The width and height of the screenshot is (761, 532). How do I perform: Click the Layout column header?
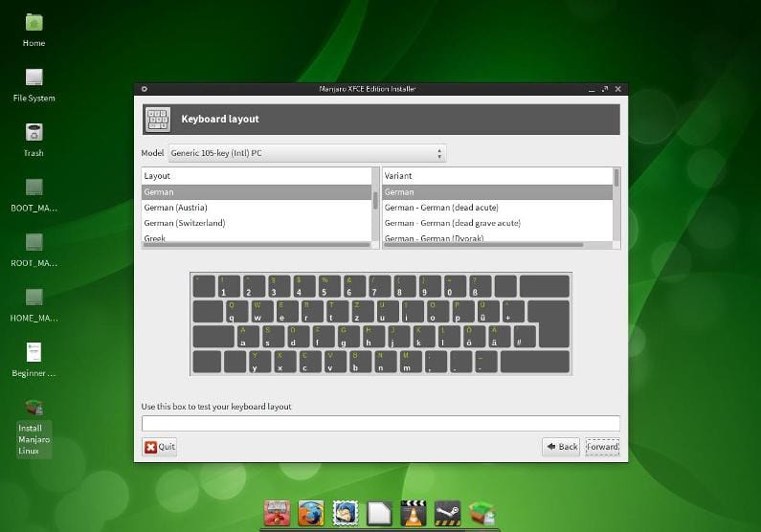tap(257, 176)
